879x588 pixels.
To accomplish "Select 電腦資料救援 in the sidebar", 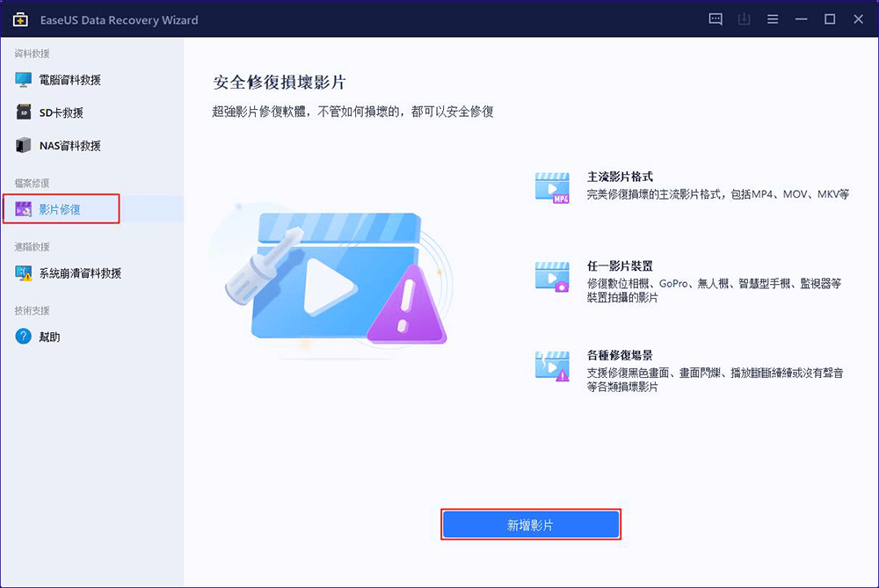I will (92, 80).
